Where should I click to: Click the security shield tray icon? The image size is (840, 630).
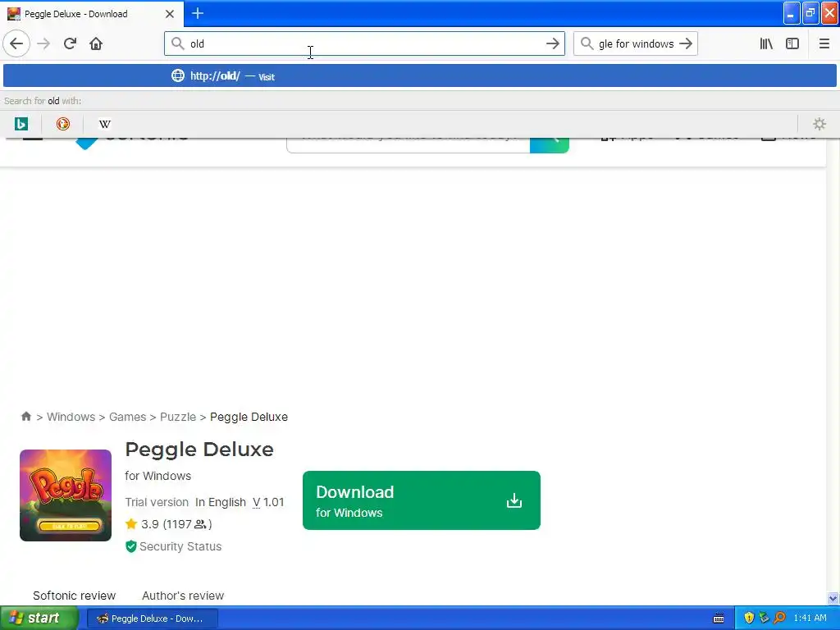pos(748,618)
